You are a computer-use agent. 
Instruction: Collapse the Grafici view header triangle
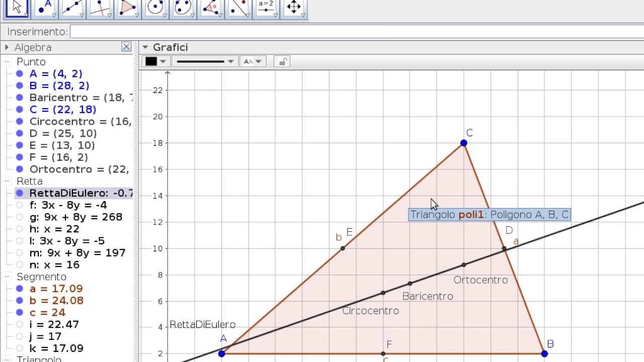tap(145, 47)
